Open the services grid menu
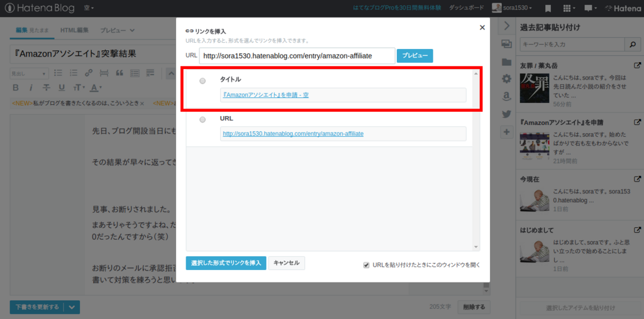Screen dimensions: 644x319 point(569,8)
